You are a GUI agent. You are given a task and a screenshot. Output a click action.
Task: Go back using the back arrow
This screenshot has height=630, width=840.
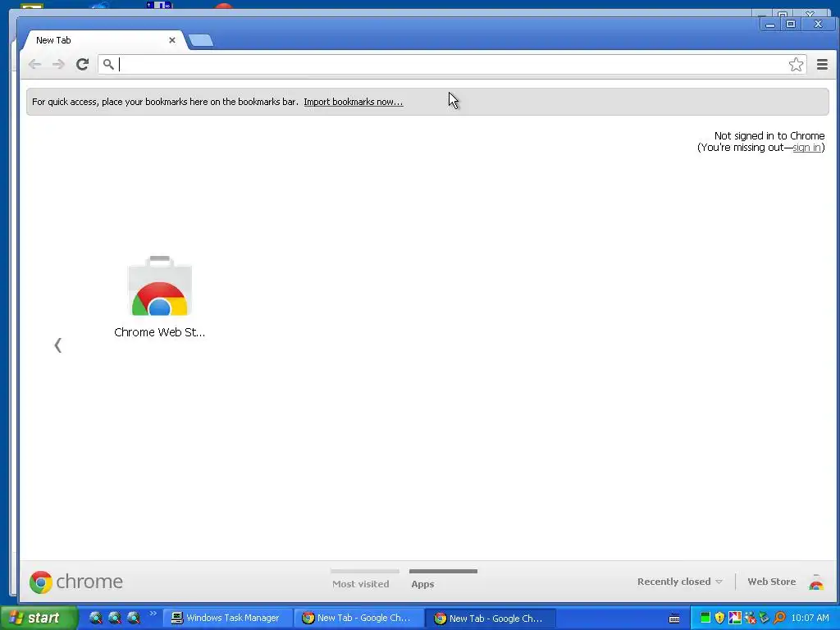pyautogui.click(x=34, y=65)
